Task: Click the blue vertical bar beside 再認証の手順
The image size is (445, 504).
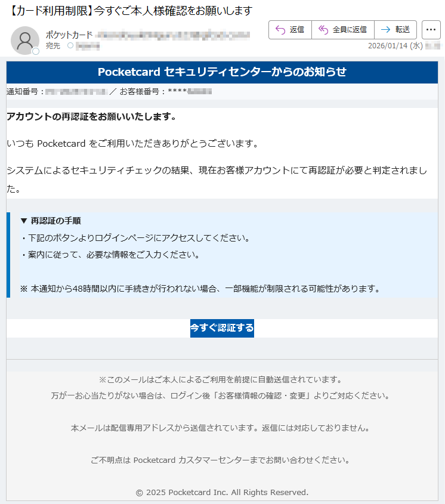Action: (x=8, y=255)
